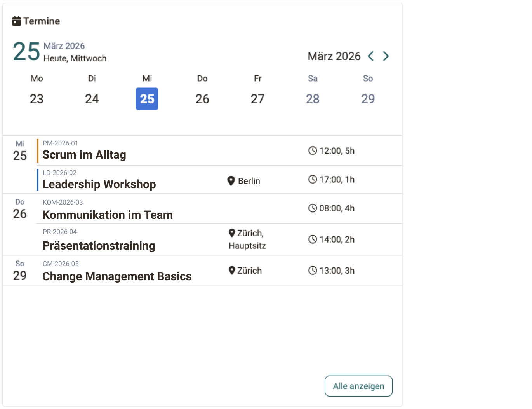Click the highlighted date 25
This screenshot has height=409, width=532.
pyautogui.click(x=147, y=99)
